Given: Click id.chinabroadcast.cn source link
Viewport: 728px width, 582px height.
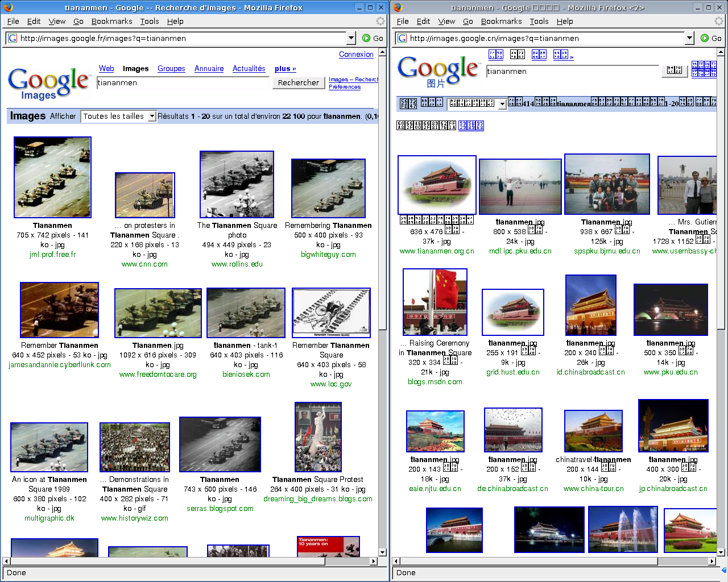Looking at the screenshot, I should tap(591, 372).
